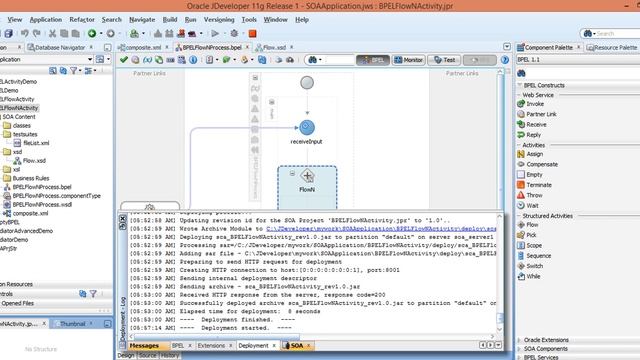Expand the Oracle Extensions section
Viewport: 640px width, 360px height.
(519, 340)
